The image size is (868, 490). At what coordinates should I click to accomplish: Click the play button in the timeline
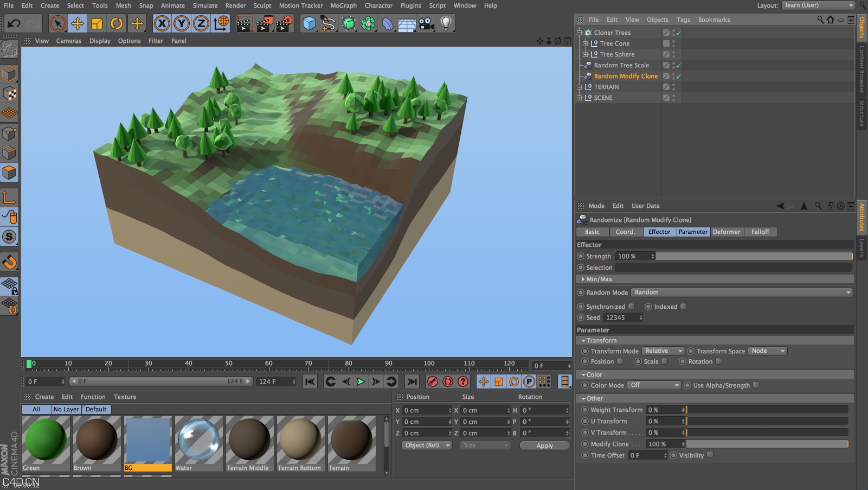click(x=361, y=381)
